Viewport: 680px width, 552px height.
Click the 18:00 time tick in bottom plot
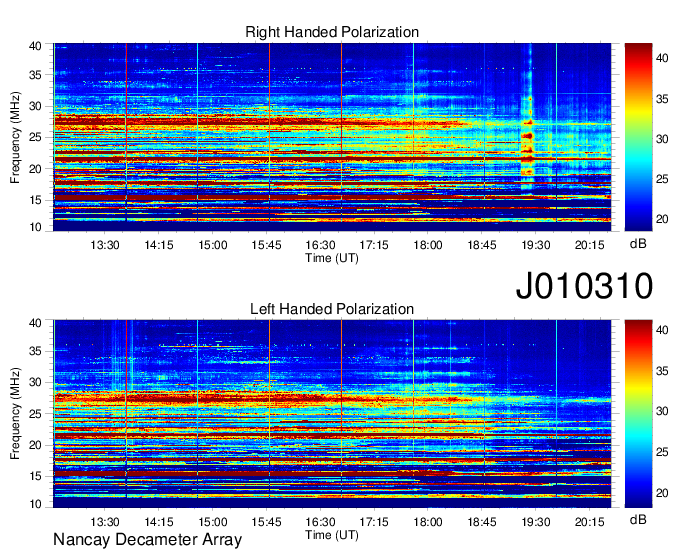coord(428,522)
